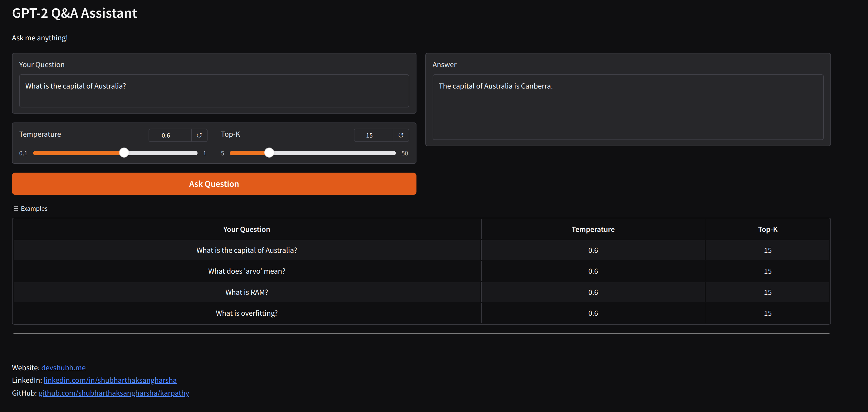The image size is (868, 412).
Task: Click the Top-K slider handle
Action: (x=269, y=153)
